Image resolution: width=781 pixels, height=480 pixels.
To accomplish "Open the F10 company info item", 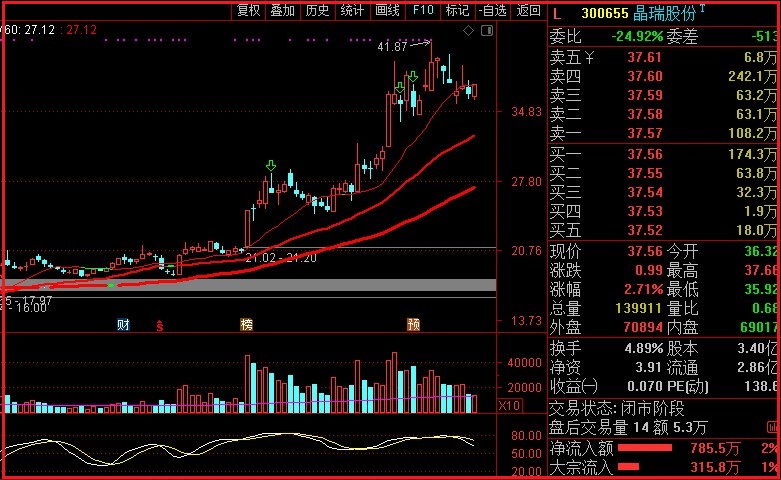I will click(x=423, y=10).
